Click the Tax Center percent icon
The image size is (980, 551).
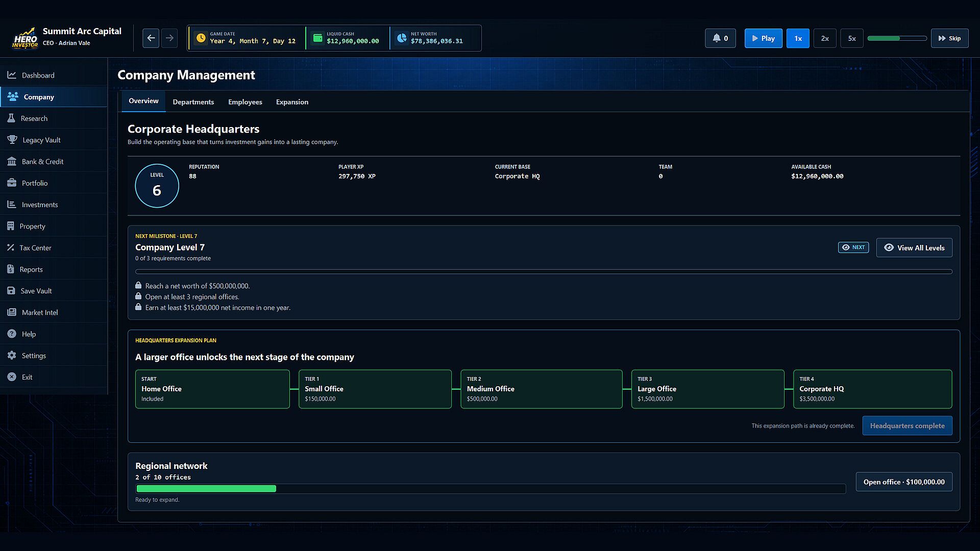[10, 247]
